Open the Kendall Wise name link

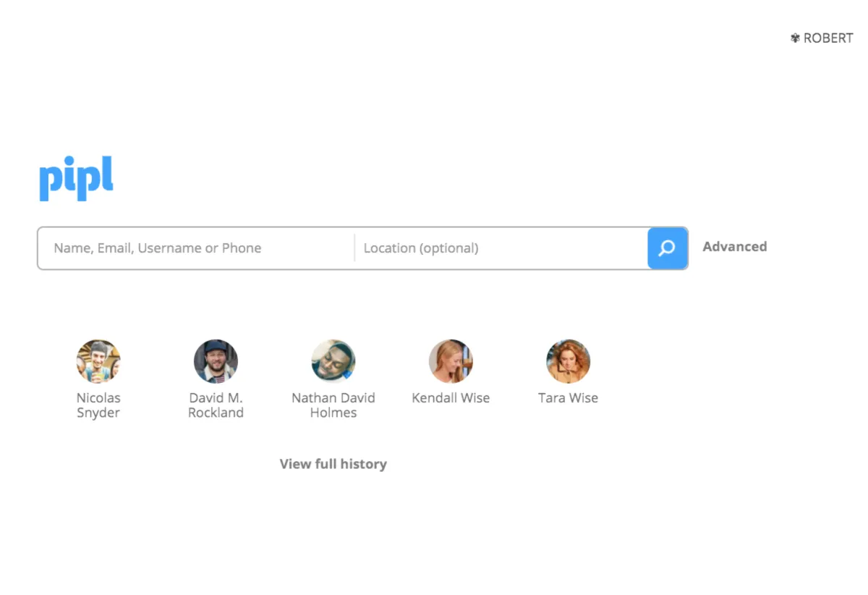[451, 398]
